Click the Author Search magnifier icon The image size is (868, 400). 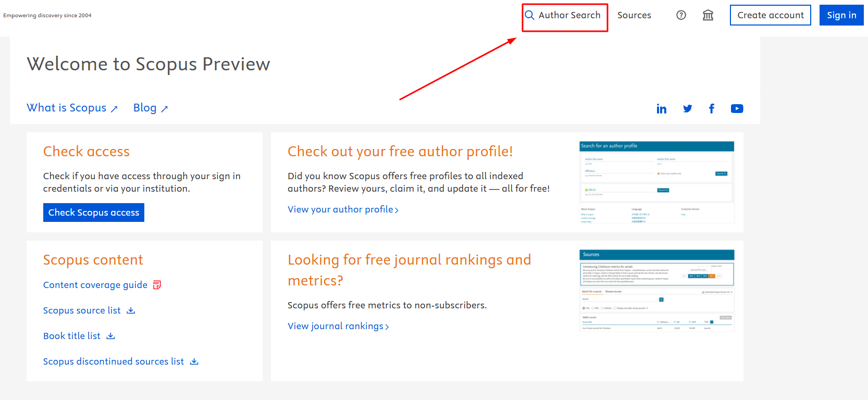(529, 15)
